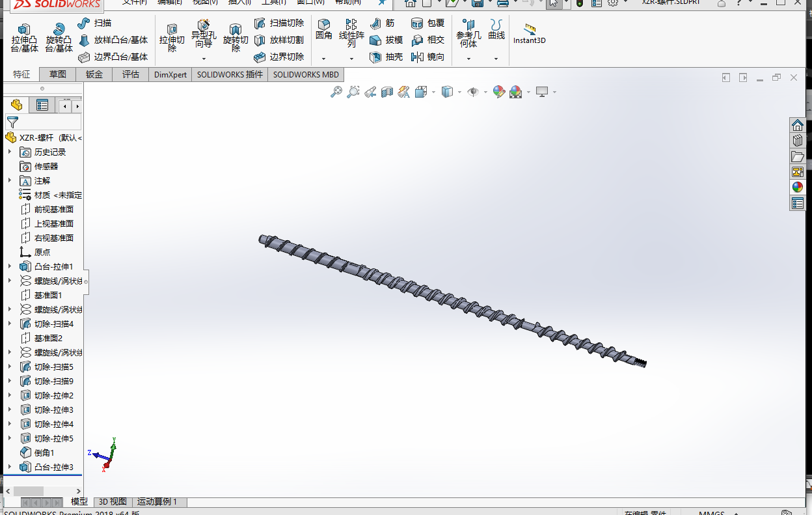
Task: Open the 线性阵列 pattern dropdown arrow
Action: click(351, 59)
